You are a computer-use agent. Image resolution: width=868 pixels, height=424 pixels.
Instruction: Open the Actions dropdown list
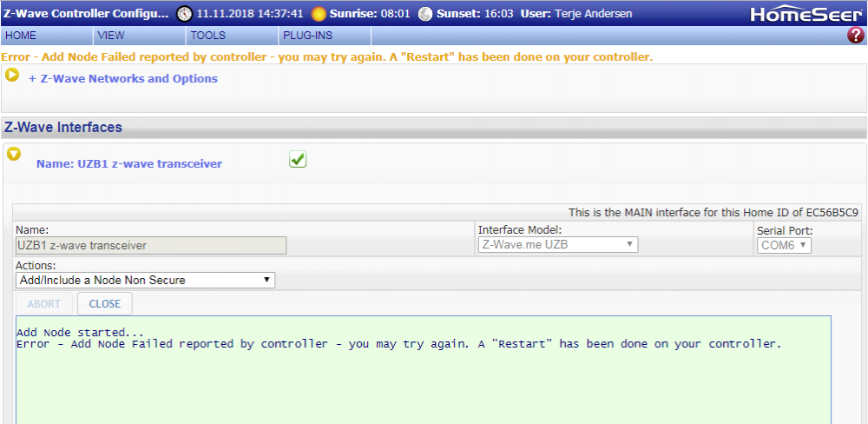pos(145,280)
